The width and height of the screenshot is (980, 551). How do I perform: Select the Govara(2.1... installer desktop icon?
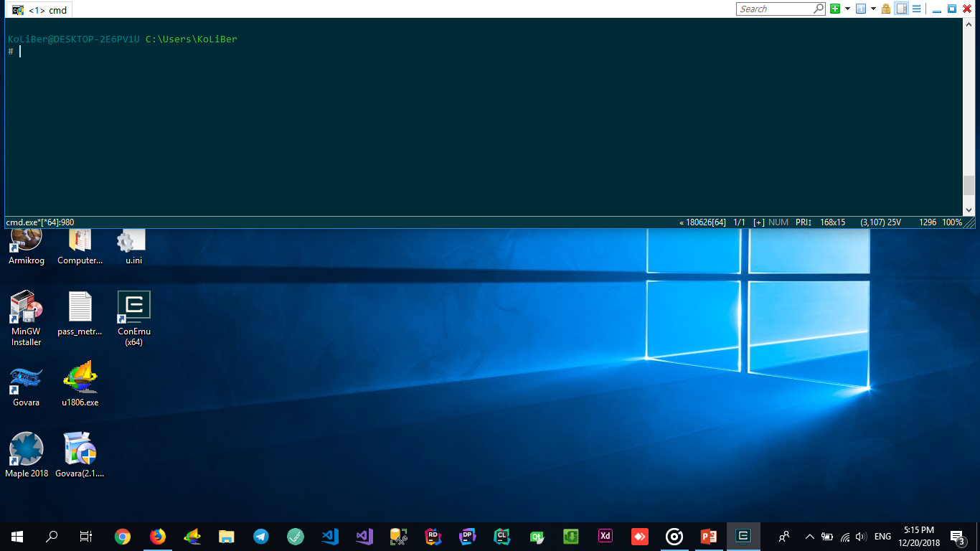point(80,455)
